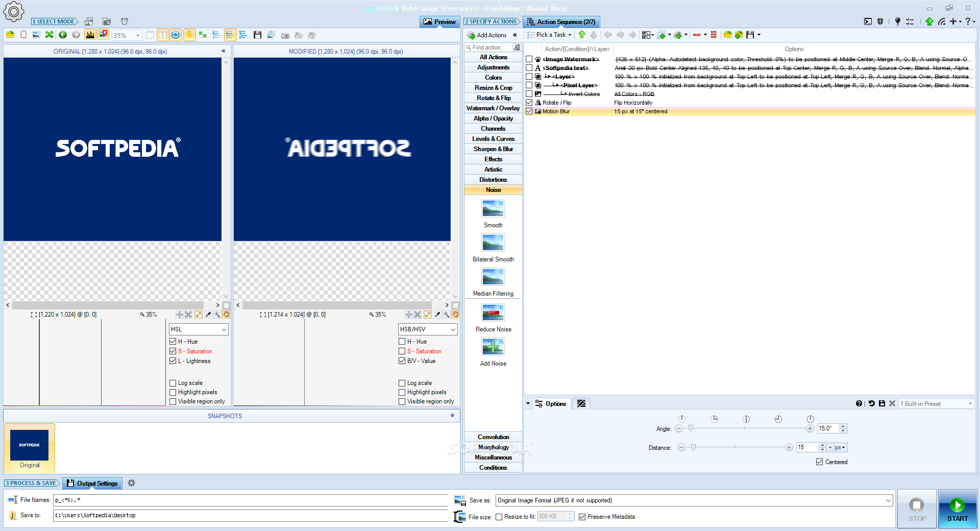Open the HSL color model dropdown
980x531 pixels.
click(x=199, y=329)
